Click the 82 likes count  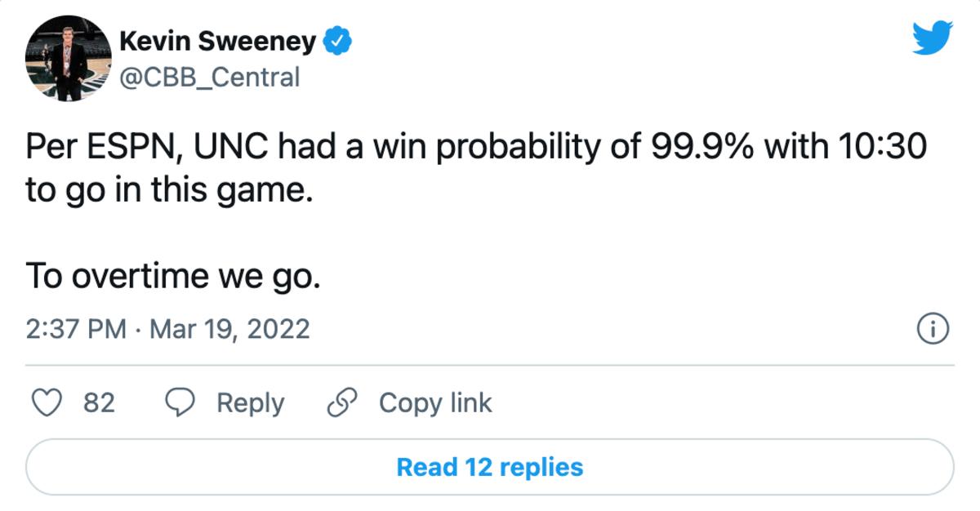tap(100, 402)
